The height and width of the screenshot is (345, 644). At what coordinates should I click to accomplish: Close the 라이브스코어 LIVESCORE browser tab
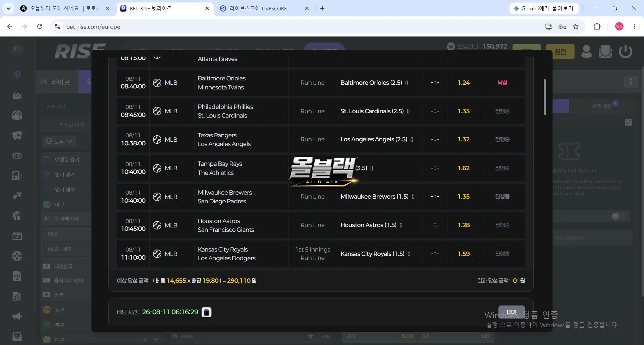pos(307,8)
